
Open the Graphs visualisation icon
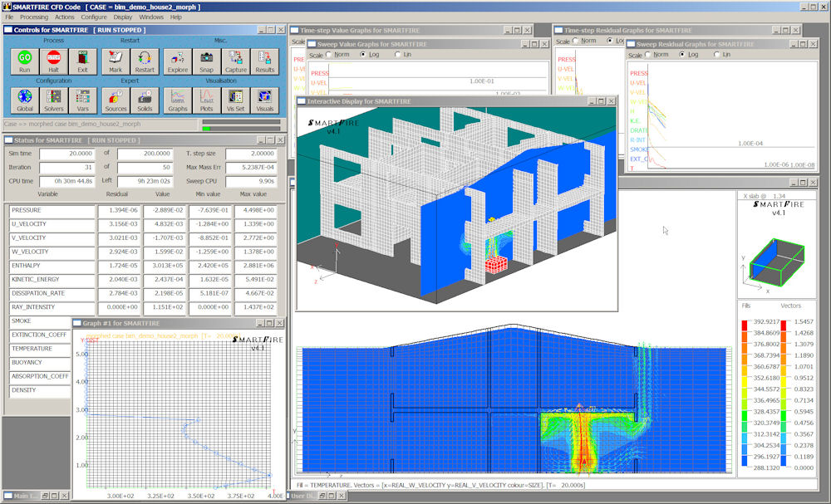pyautogui.click(x=178, y=100)
